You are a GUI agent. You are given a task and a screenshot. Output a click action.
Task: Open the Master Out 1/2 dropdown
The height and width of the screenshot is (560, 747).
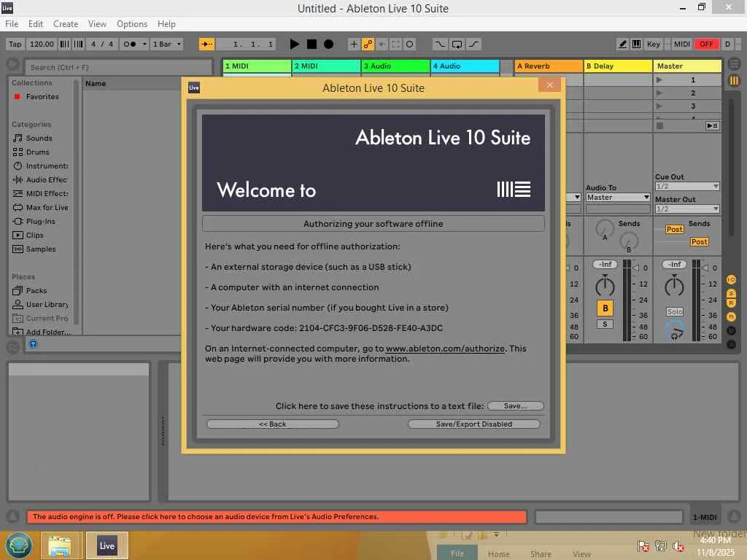(687, 209)
